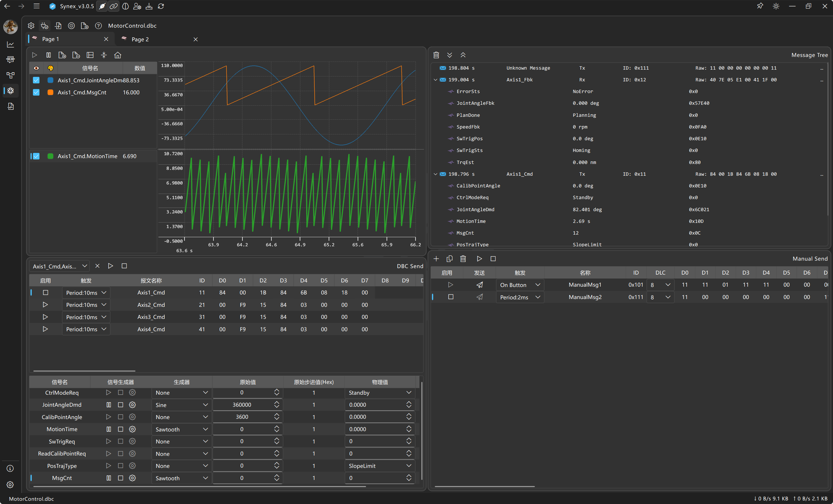Open settings gear at the sidebar bottom
The height and width of the screenshot is (504, 833).
point(10,484)
